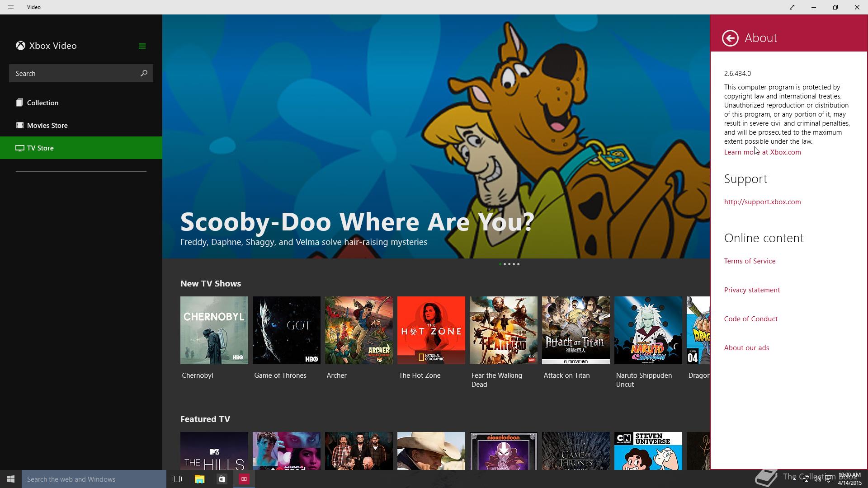Launch File Explorer from the taskbar
The image size is (868, 488).
point(199,479)
